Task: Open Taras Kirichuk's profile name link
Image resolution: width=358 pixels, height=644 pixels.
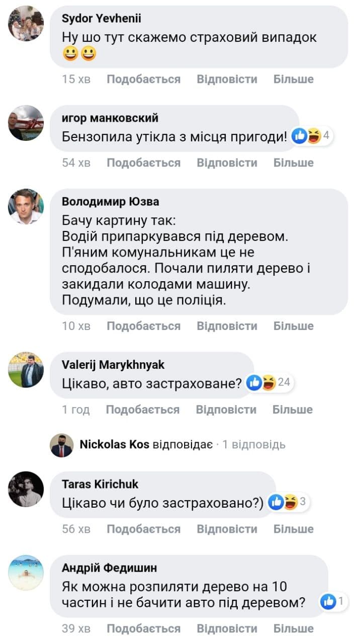Action: [100, 485]
